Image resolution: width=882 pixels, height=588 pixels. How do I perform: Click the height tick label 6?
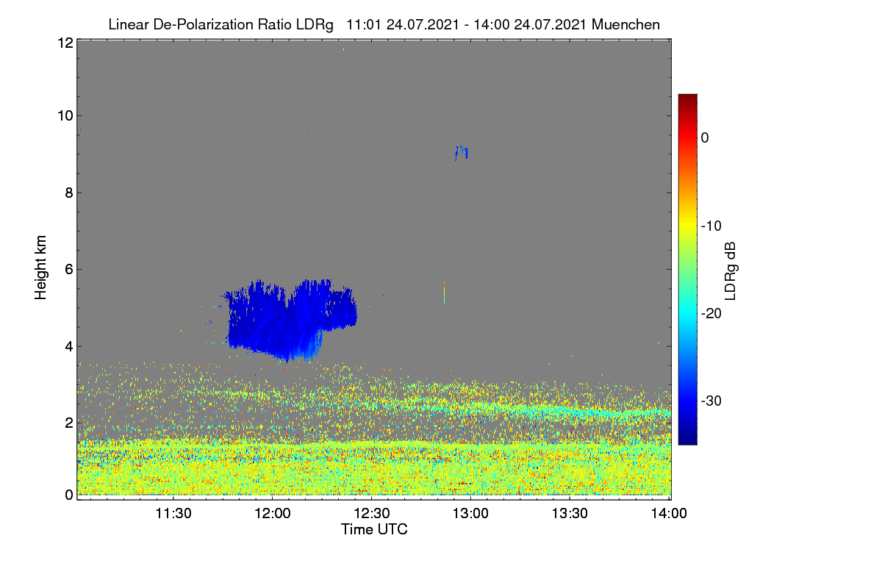click(x=68, y=270)
